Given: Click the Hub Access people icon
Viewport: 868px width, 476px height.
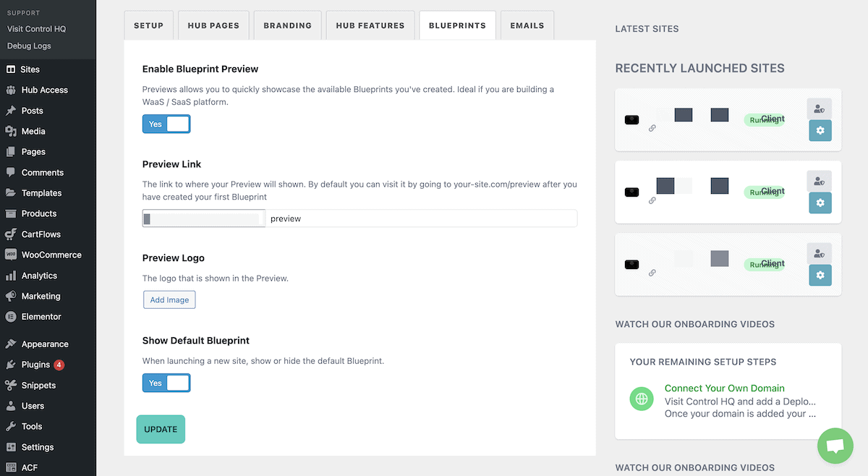Looking at the screenshot, I should coord(11,90).
